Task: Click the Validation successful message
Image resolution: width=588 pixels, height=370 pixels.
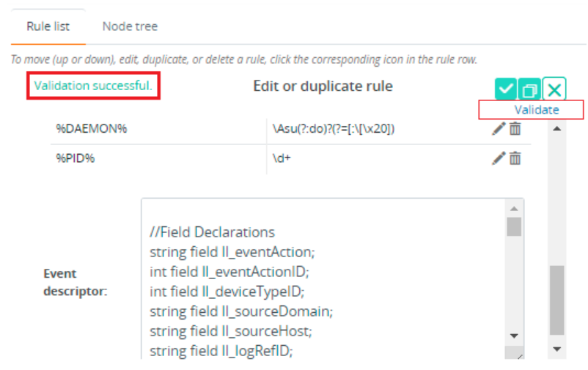Action: pos(93,86)
